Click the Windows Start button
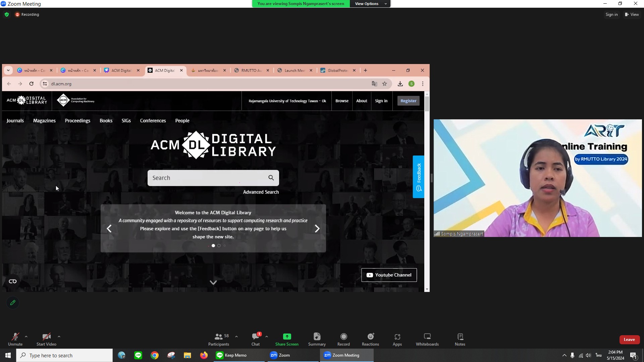This screenshot has width=644, height=362. (8, 355)
